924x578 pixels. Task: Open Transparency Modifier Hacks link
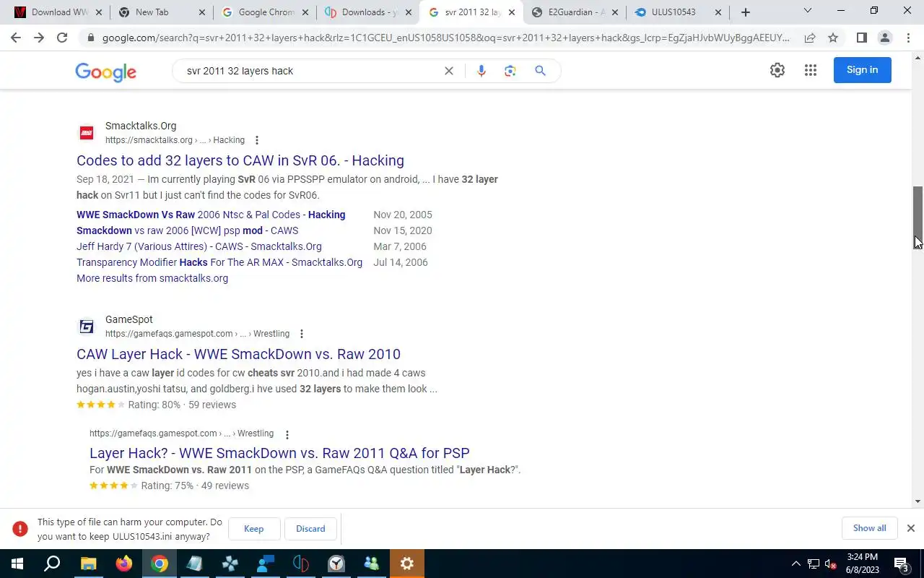click(219, 262)
